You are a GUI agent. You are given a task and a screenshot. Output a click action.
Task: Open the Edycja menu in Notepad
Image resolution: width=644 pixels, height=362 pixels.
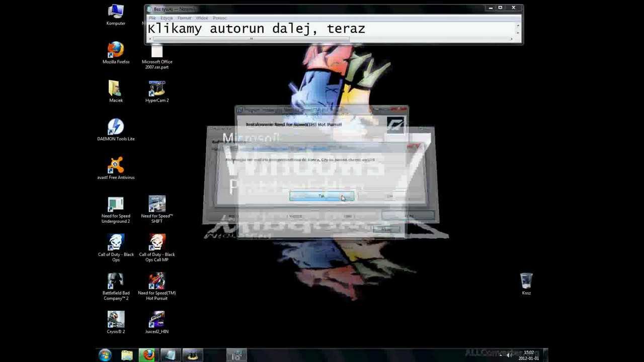(x=167, y=18)
